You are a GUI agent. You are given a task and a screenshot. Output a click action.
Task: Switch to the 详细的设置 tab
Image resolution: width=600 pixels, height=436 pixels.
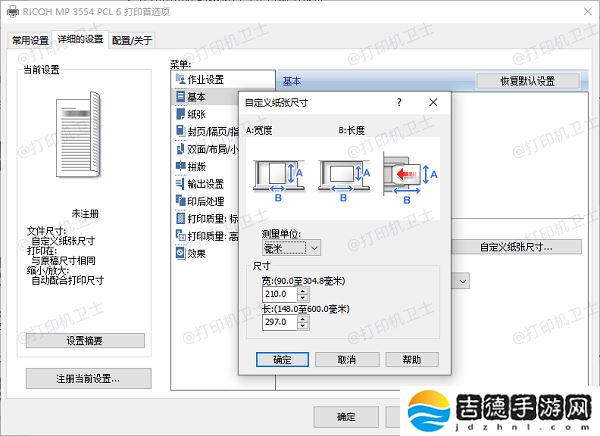tap(80, 39)
